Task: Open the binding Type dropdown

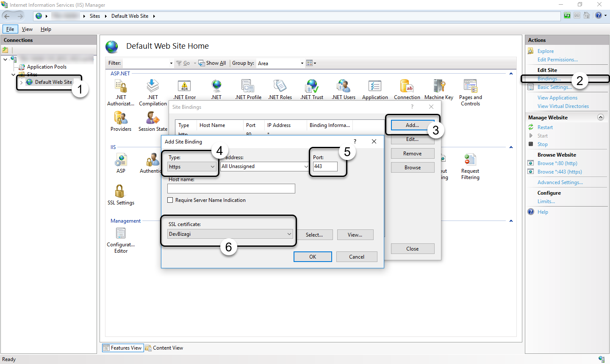Action: pos(192,167)
